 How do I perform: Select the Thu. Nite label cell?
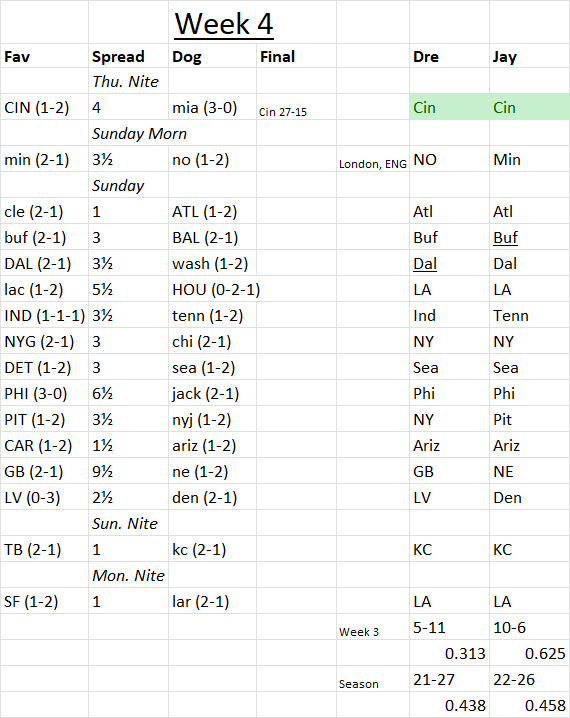coord(128,82)
